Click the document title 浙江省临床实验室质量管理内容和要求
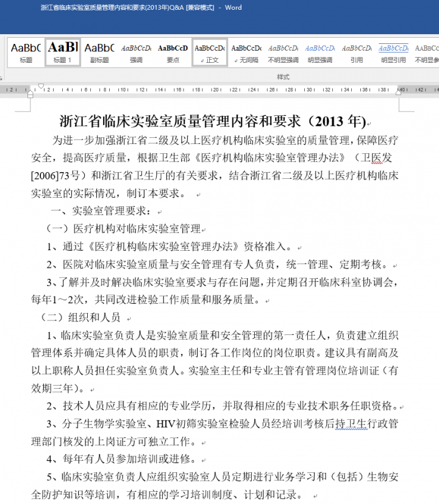This screenshot has width=439, height=504. click(x=213, y=120)
